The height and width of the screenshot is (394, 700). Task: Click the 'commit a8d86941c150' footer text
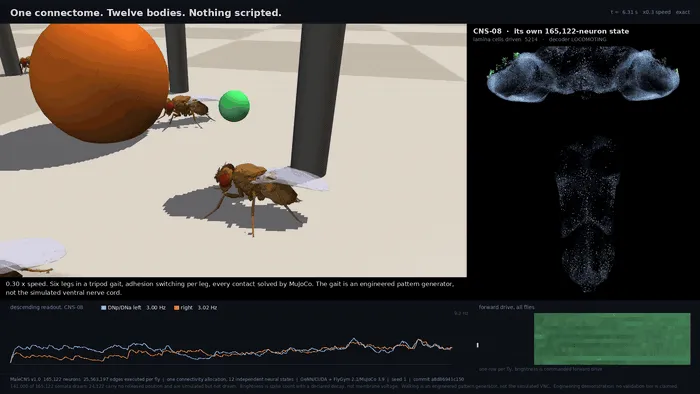tap(438, 379)
